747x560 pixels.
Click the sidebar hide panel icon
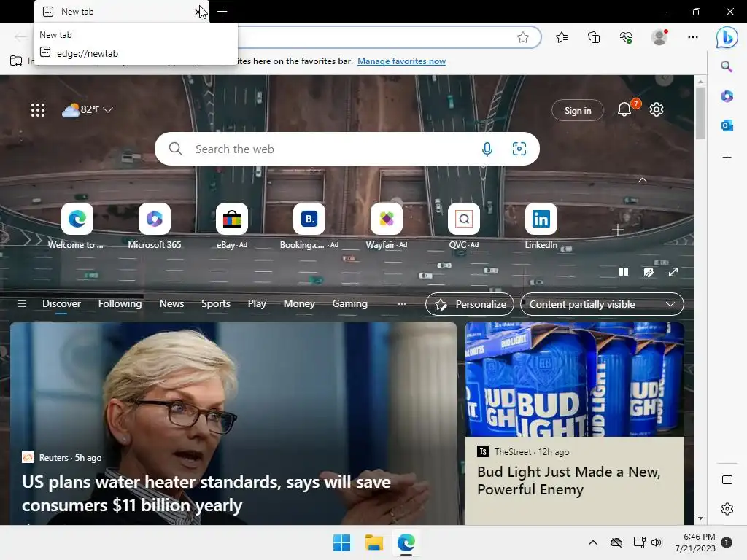(x=727, y=480)
